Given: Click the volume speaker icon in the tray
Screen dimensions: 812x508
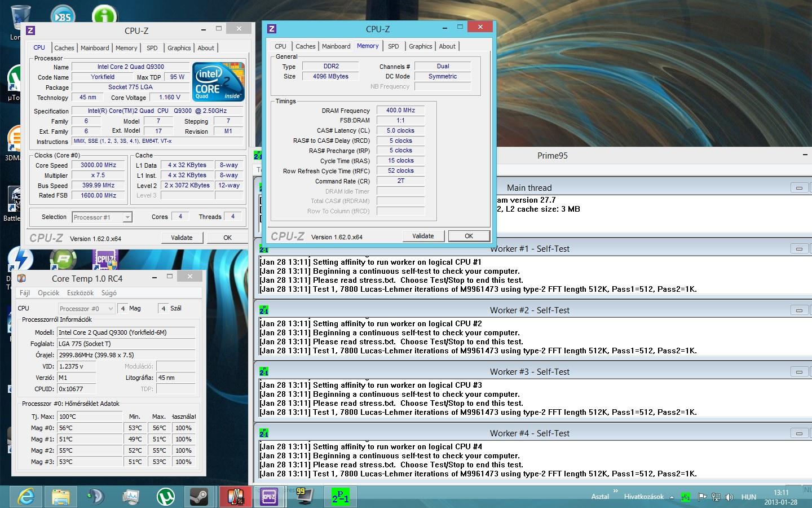Looking at the screenshot, I should 729,497.
